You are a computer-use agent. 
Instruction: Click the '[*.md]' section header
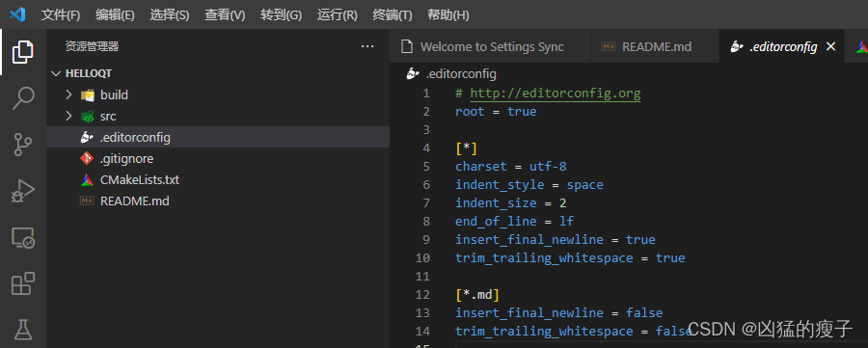(x=477, y=294)
